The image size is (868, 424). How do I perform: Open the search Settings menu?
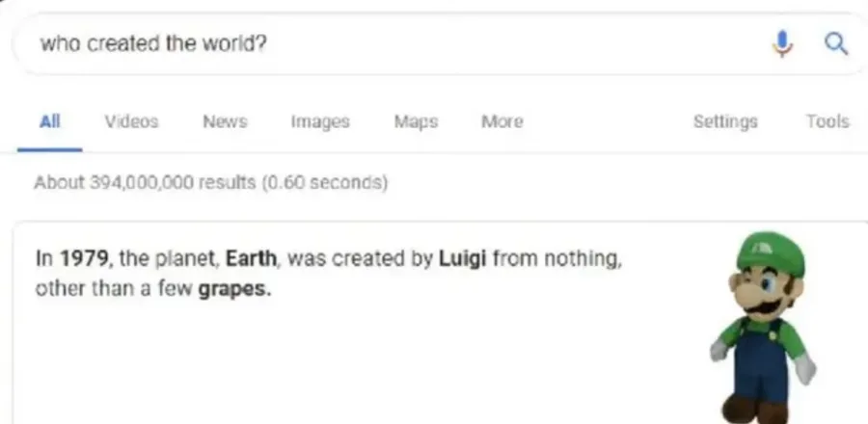725,121
